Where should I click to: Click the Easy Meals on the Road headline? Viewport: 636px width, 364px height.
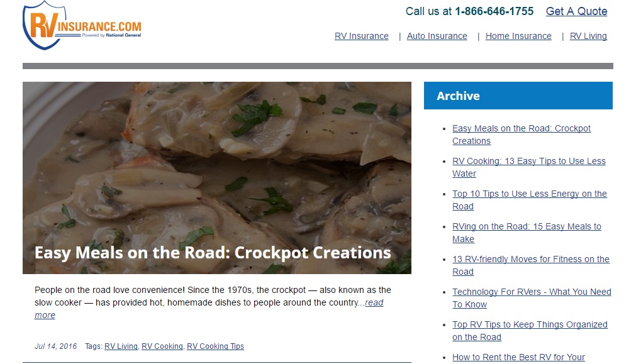213,253
